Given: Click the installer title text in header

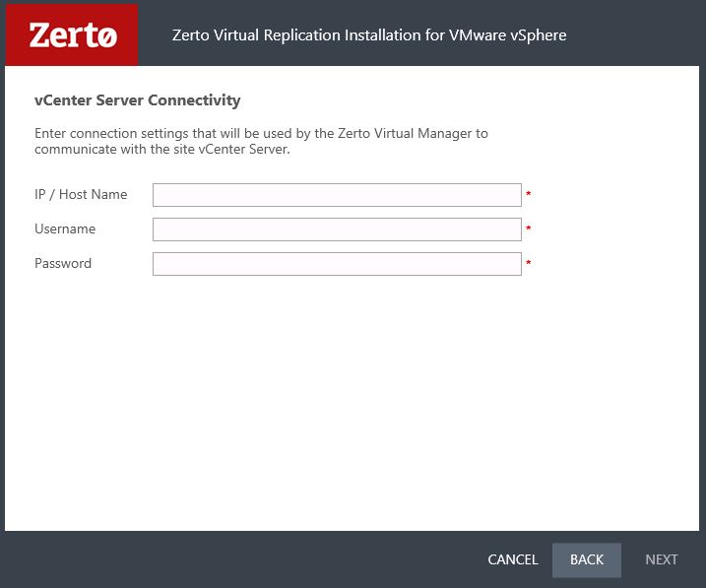Looking at the screenshot, I should (369, 35).
